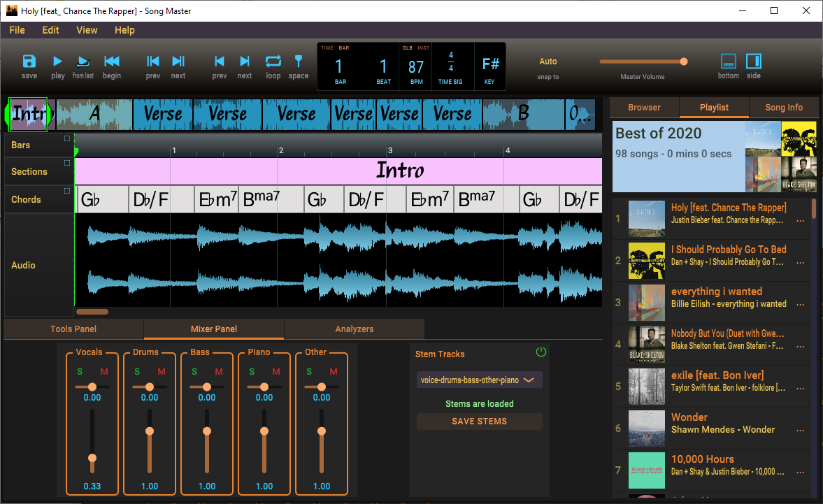This screenshot has height=504, width=823.
Task: Click the SAVE STEMS button
Action: (480, 422)
